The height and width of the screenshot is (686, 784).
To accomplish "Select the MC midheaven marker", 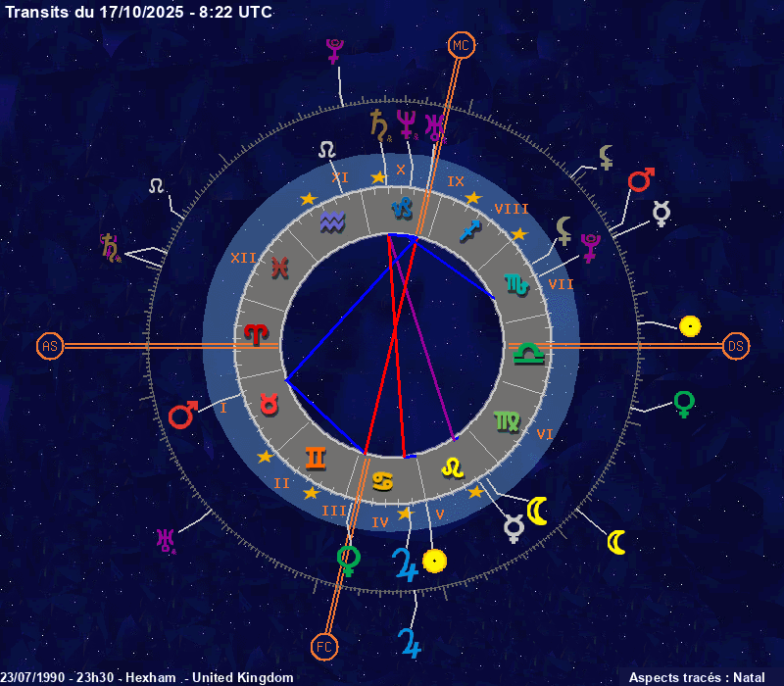I will (x=462, y=45).
